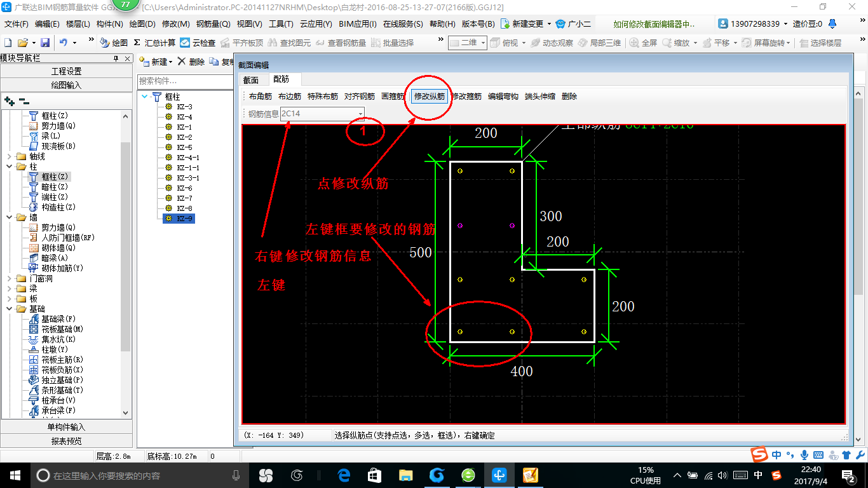This screenshot has height=488, width=868.
Task: Open the 绘图 drawing tool
Action: (114, 43)
